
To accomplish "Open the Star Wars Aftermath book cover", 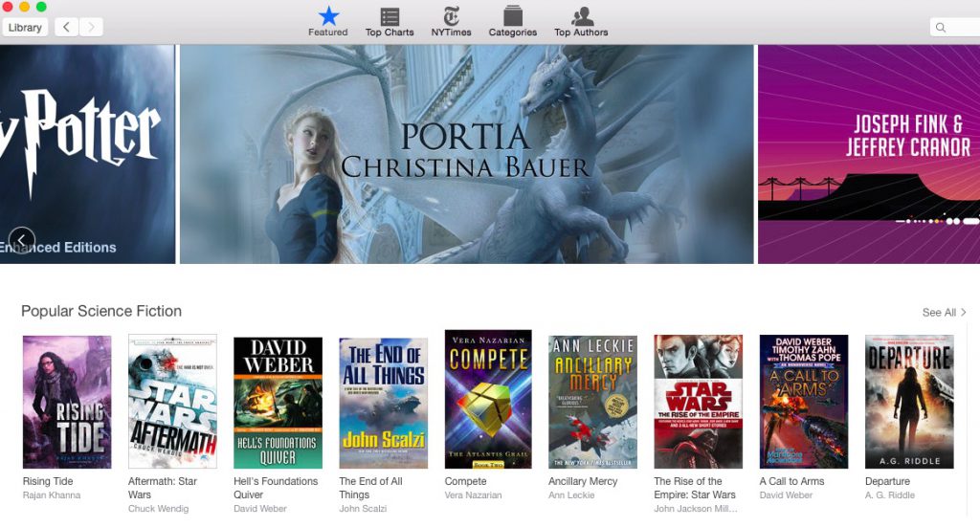I will pyautogui.click(x=172, y=402).
